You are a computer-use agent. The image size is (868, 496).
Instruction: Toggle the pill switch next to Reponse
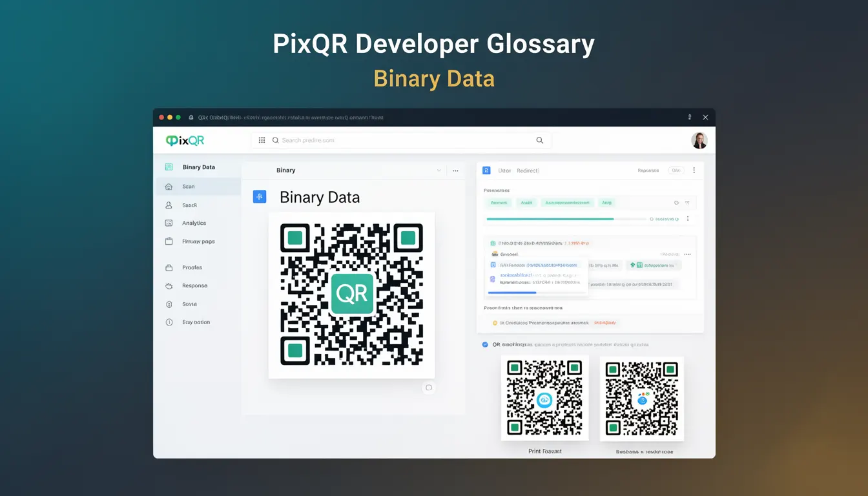click(x=676, y=170)
